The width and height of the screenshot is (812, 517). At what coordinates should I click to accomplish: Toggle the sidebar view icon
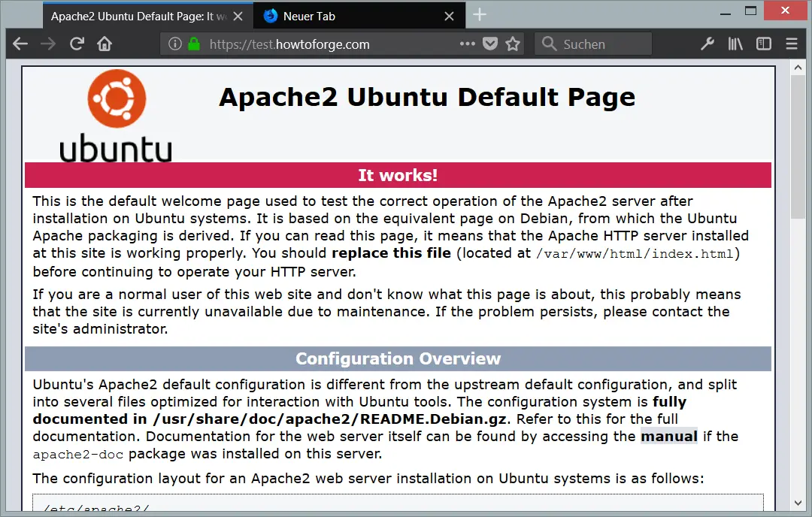(763, 44)
